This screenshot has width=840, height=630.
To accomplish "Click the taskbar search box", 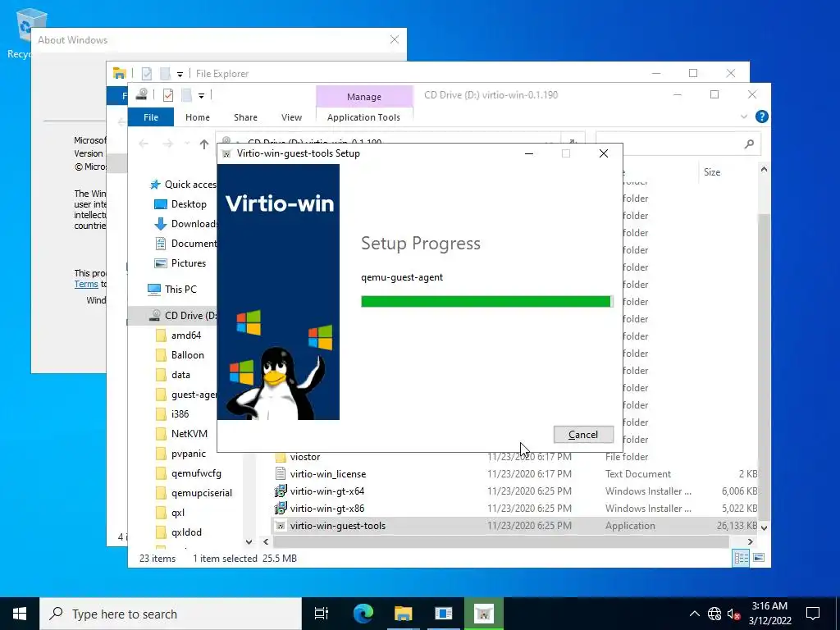I will [x=171, y=614].
